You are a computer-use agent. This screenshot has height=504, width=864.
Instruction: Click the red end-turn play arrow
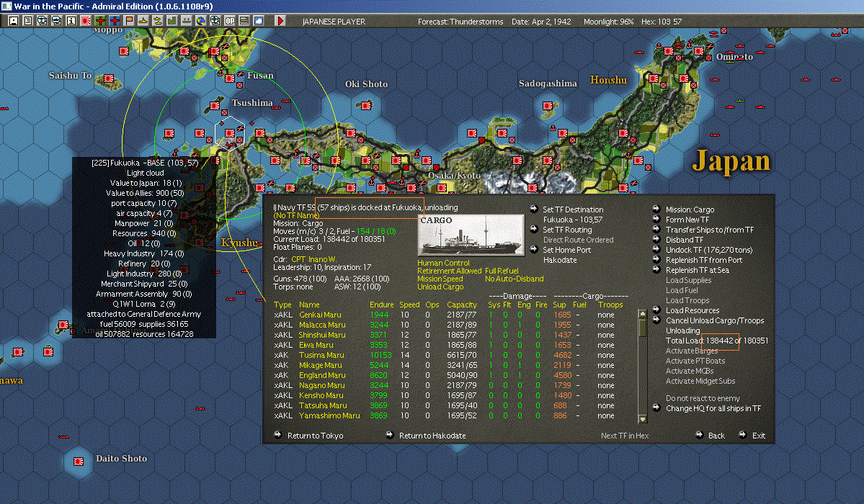[x=280, y=21]
